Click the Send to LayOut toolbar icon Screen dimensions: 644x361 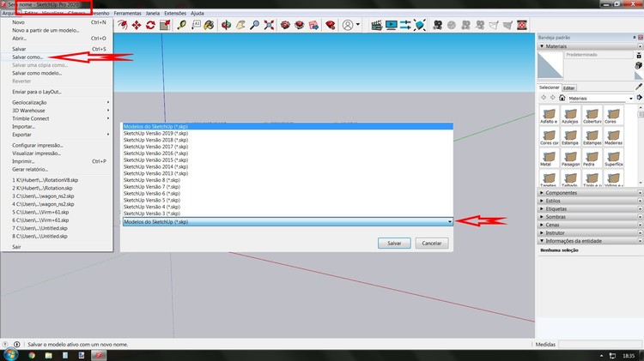[313, 26]
